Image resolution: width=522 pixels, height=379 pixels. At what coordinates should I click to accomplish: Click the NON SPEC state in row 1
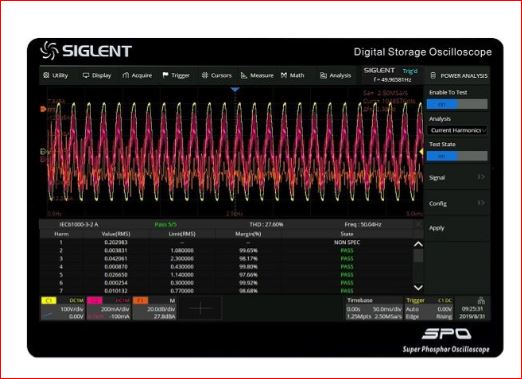click(347, 242)
